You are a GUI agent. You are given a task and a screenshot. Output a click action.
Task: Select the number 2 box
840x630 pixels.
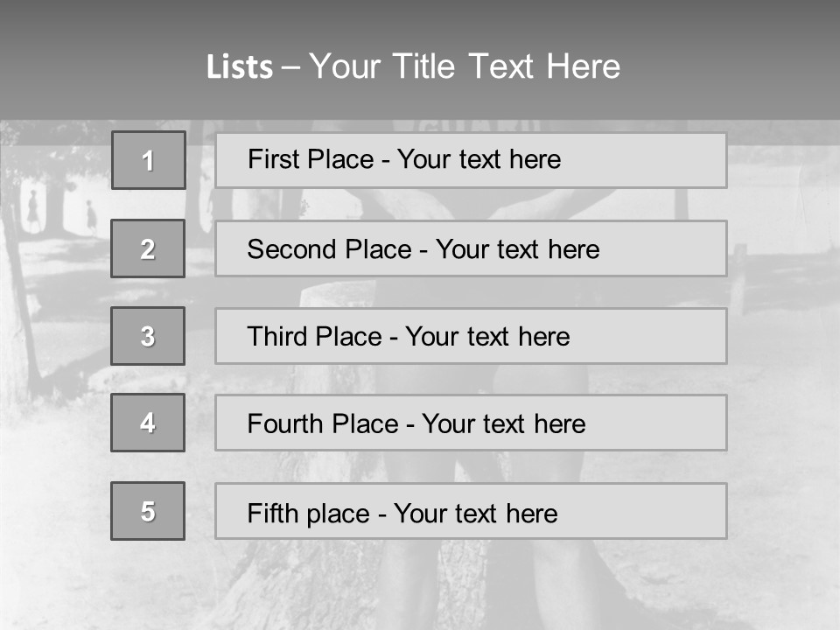point(148,248)
